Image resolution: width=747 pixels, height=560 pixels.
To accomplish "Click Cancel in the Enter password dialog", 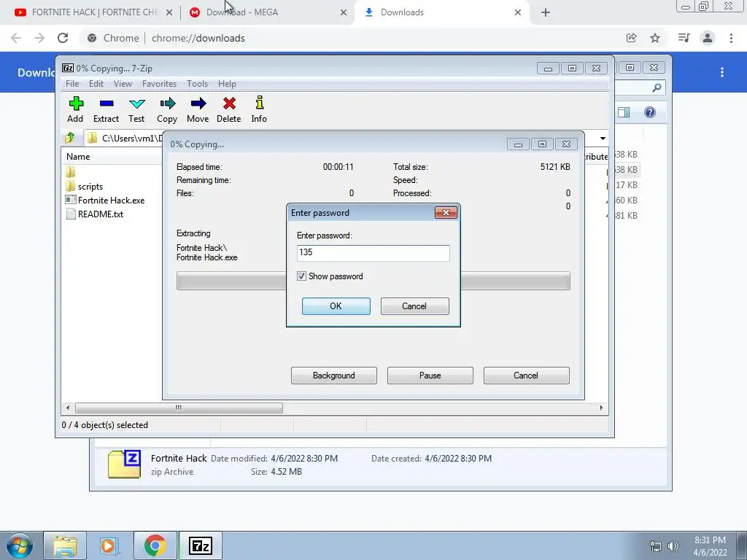I will pos(414,306).
